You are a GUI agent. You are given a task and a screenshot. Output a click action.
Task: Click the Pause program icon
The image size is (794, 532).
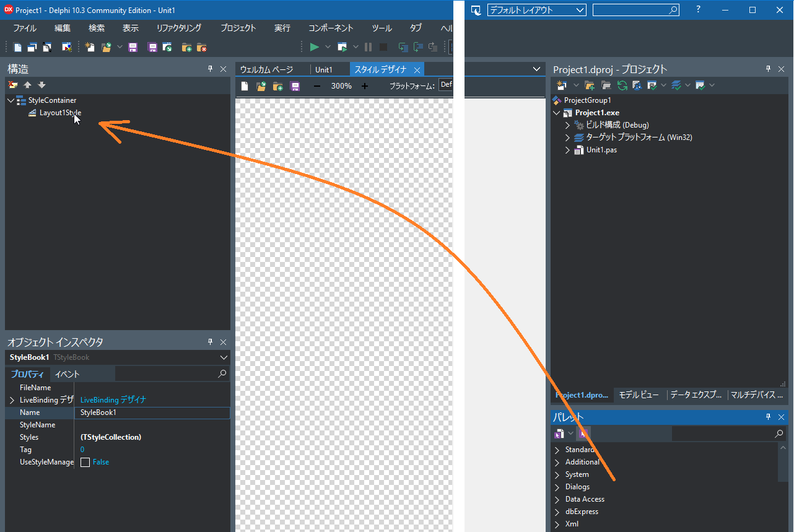(x=369, y=47)
